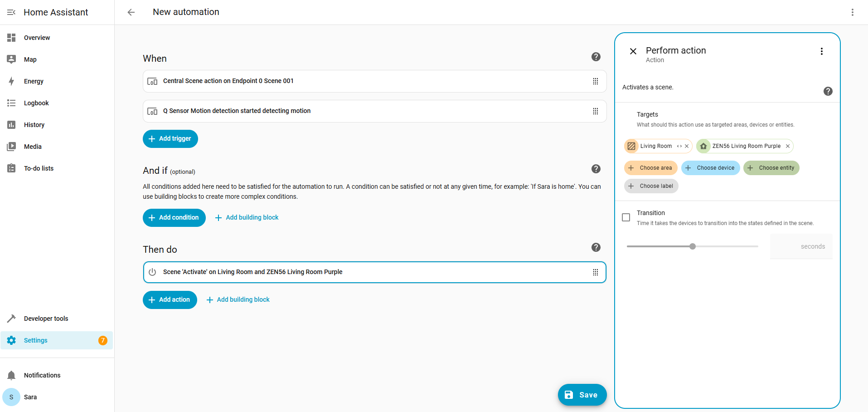Open help for the When section
Image resolution: width=868 pixels, height=412 pixels.
pos(596,57)
